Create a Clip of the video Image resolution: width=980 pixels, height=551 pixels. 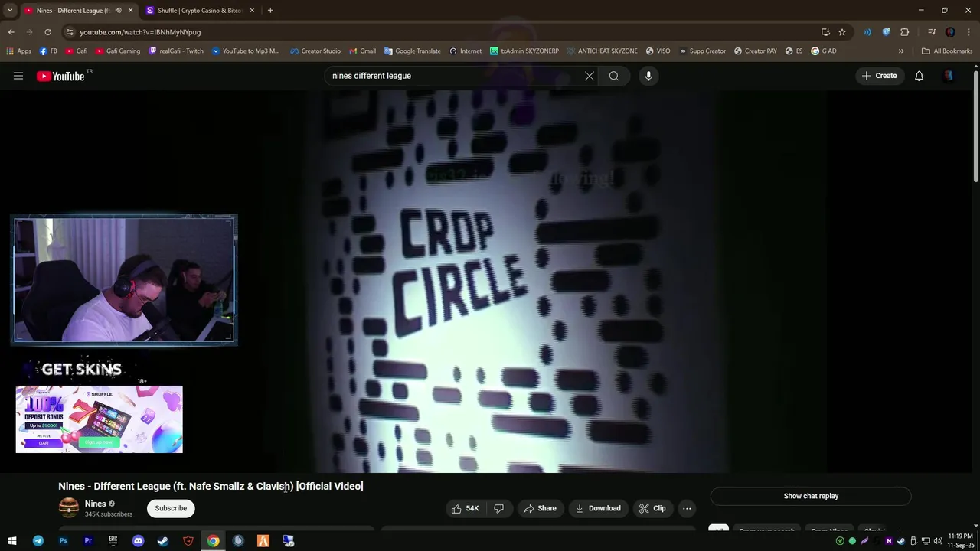652,508
